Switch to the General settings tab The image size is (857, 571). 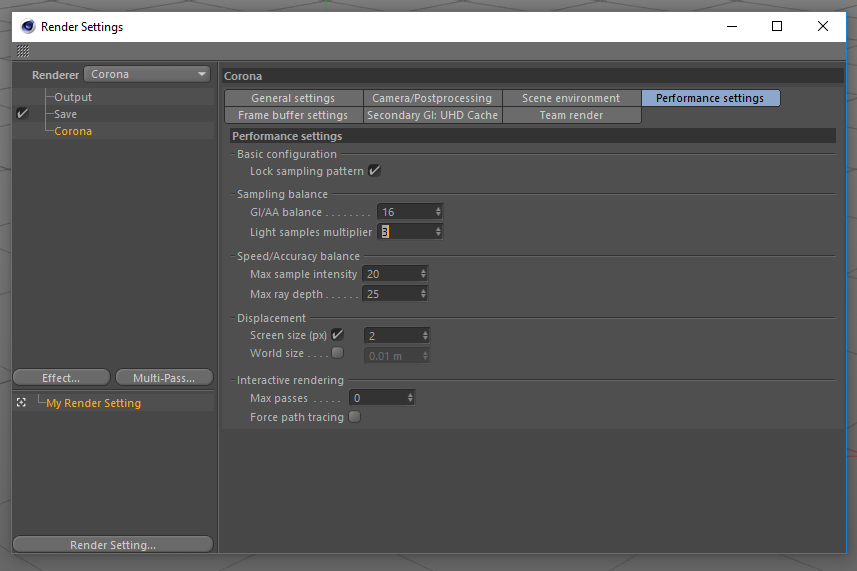click(x=294, y=98)
